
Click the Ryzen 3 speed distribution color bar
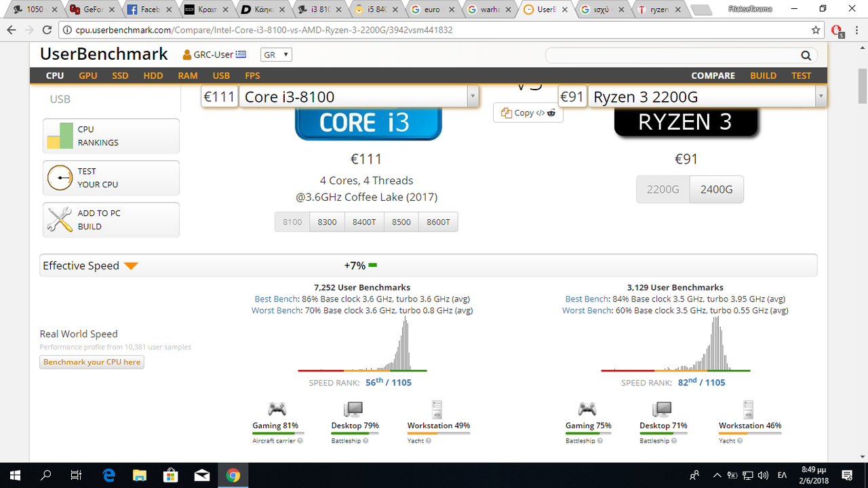675,371
